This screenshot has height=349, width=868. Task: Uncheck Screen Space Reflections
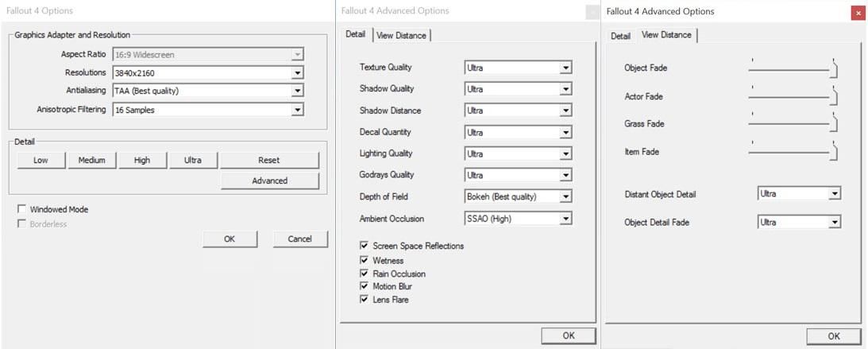tap(365, 246)
